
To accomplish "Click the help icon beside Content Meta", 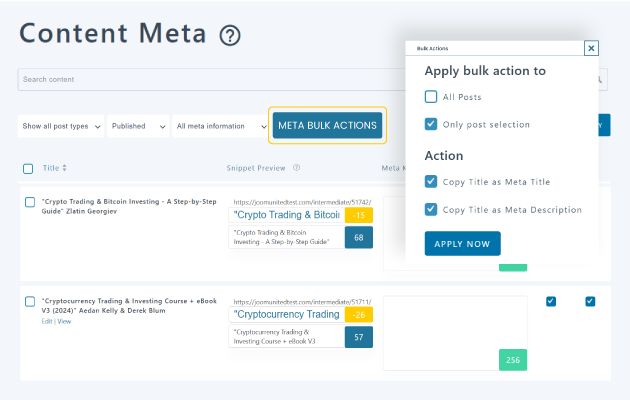I will click(x=230, y=36).
